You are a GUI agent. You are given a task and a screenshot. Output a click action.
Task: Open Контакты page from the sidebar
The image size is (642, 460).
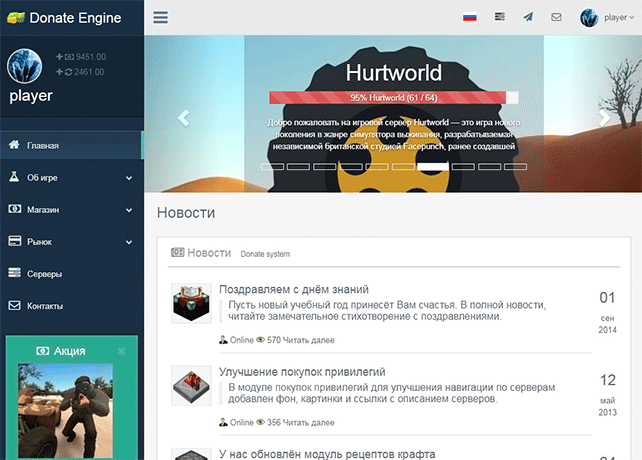(x=46, y=306)
